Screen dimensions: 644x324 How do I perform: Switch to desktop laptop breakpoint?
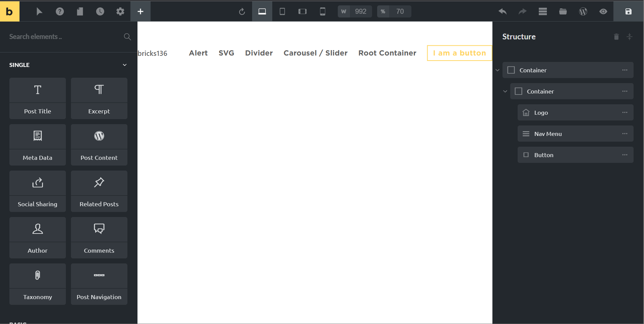(x=262, y=11)
